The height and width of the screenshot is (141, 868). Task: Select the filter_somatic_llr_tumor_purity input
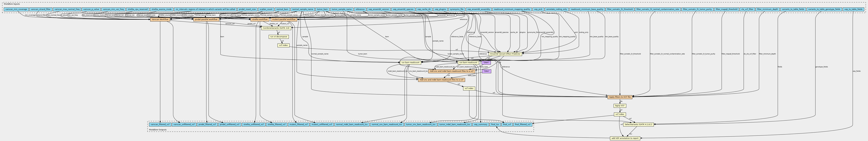click(x=696, y=9)
